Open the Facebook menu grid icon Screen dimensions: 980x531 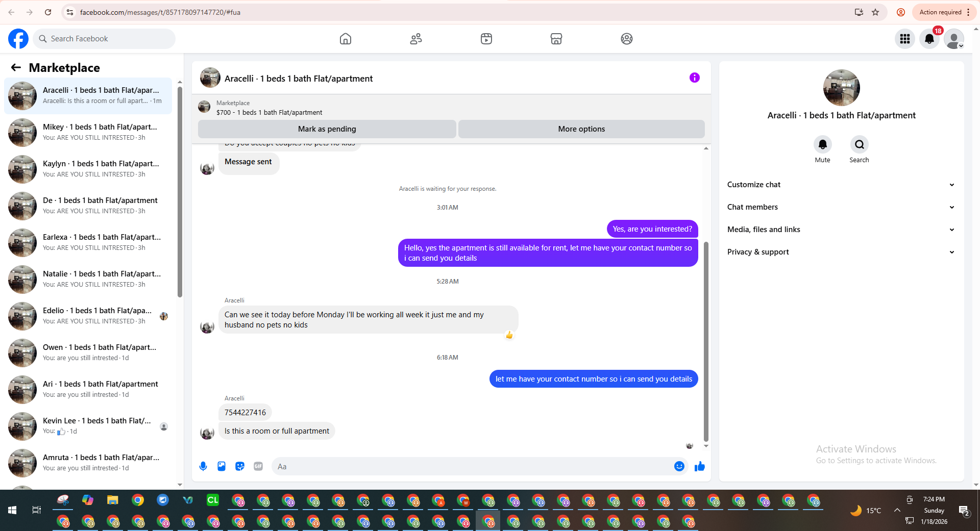tap(905, 39)
